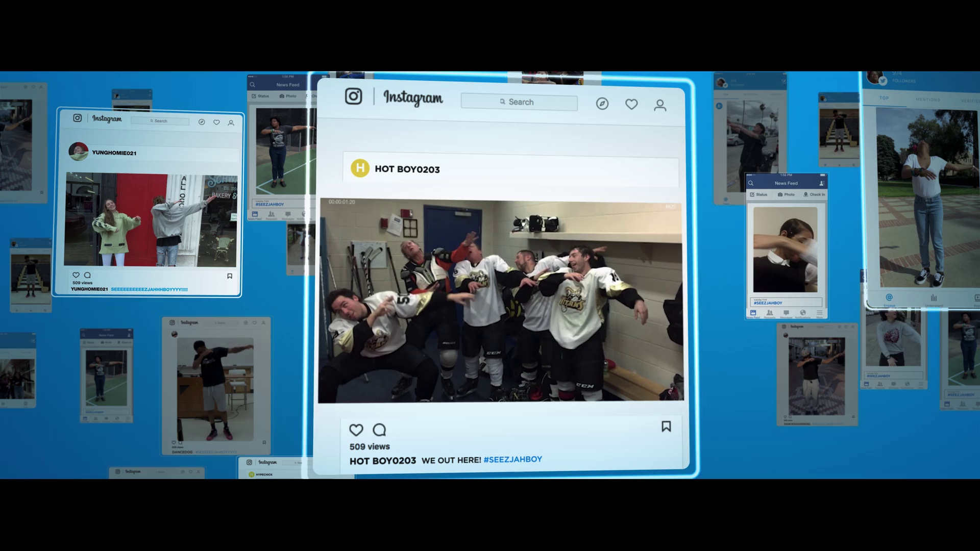Click Check In button in right Facebook card
The width and height of the screenshot is (980, 551).
815,194
